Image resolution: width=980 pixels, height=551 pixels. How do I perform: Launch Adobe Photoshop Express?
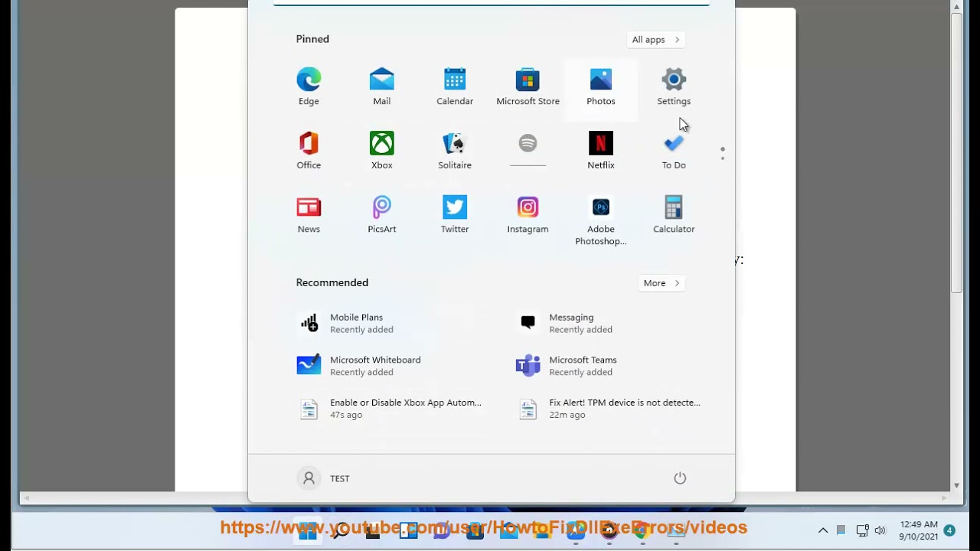coord(600,220)
